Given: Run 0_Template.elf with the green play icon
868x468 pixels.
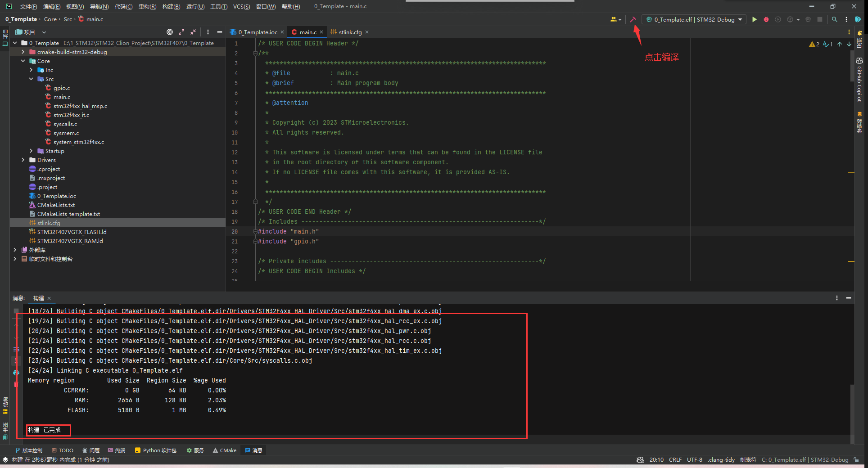Looking at the screenshot, I should tap(755, 19).
